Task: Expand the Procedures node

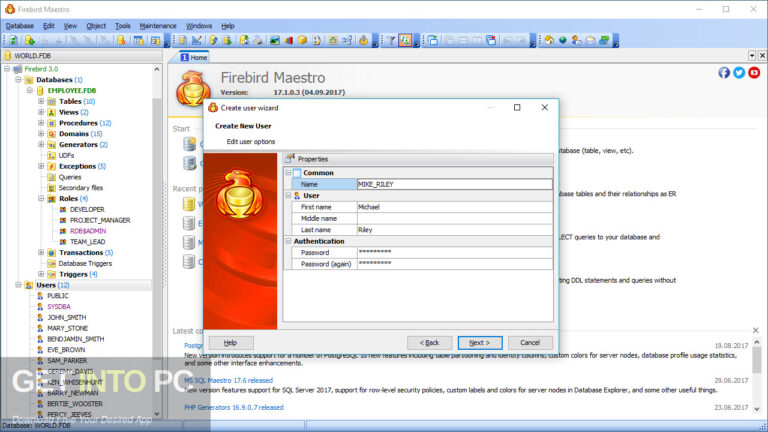Action: click(41, 123)
